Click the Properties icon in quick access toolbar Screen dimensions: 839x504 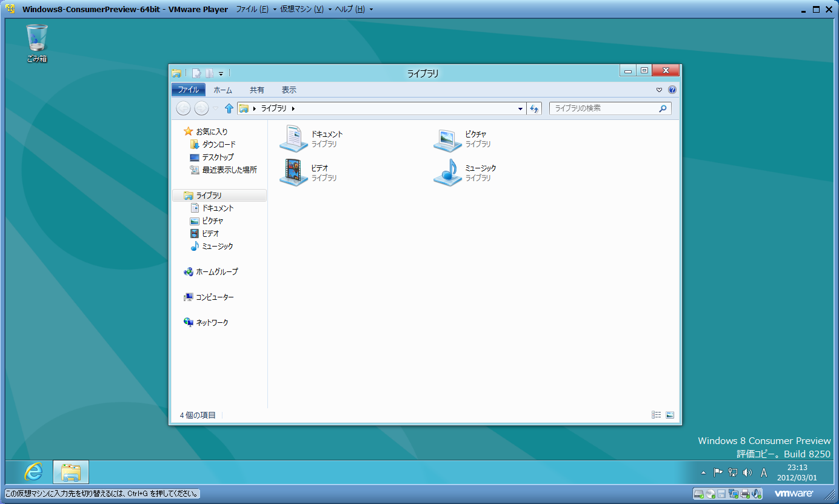tap(196, 73)
